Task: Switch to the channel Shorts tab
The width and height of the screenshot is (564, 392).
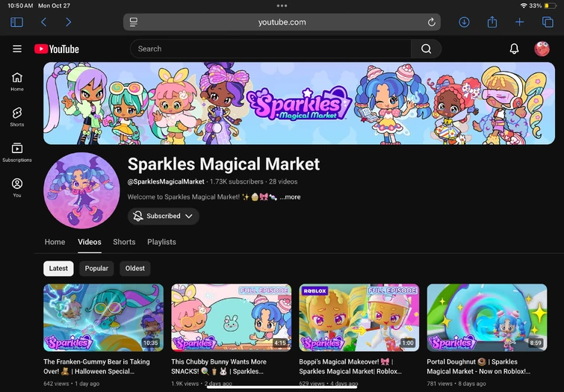Action: 124,242
